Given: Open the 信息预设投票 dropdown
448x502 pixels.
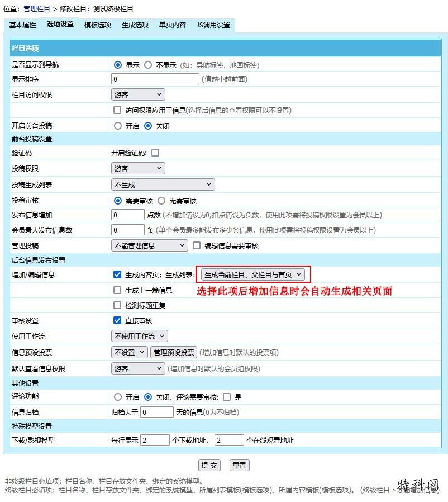Looking at the screenshot, I should point(129,353).
